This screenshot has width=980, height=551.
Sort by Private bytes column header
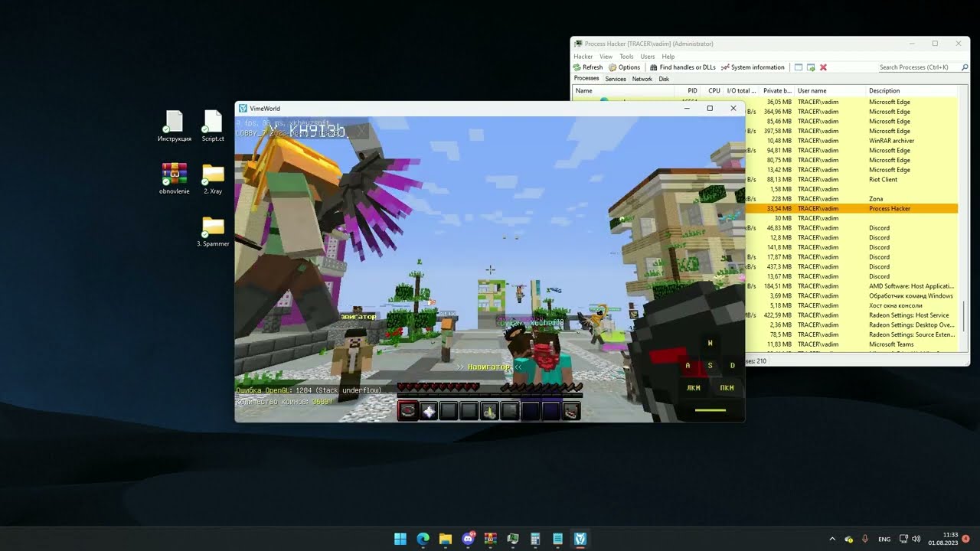coord(777,91)
